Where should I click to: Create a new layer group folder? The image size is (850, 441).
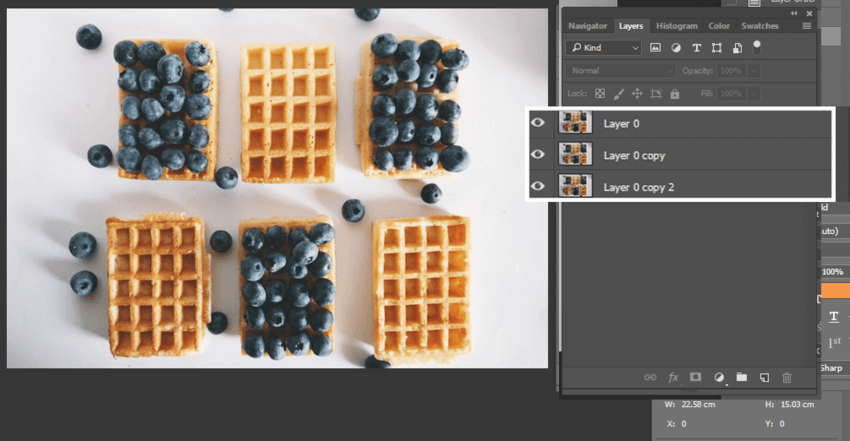(742, 377)
